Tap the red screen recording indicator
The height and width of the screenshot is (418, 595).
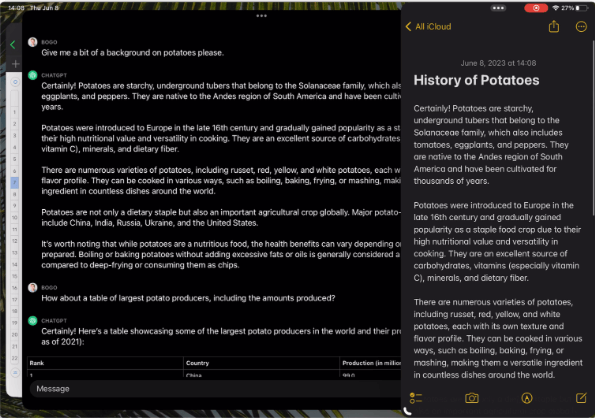536,8
